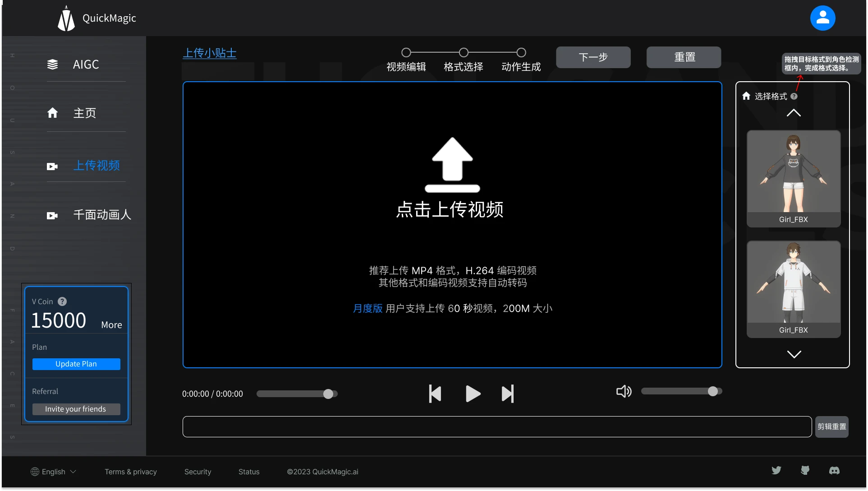Click the 0:00:00 / 0:00:00 time display
This screenshot has height=491, width=868.
(x=212, y=394)
